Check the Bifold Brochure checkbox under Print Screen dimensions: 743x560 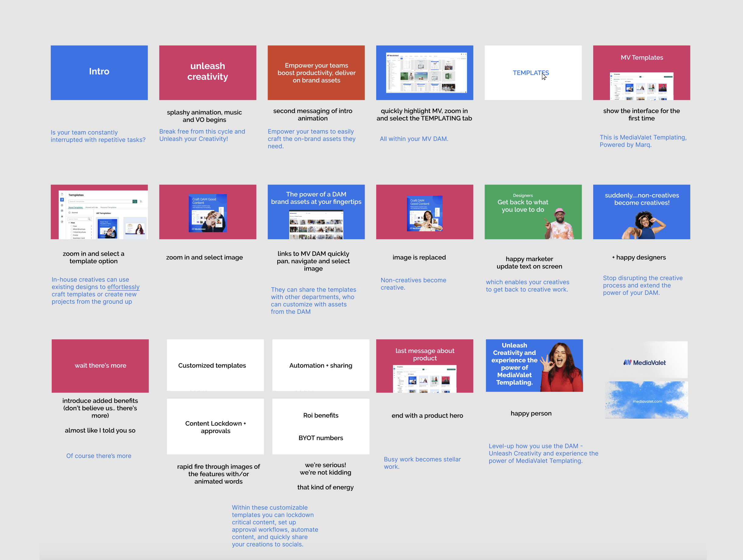point(72,229)
